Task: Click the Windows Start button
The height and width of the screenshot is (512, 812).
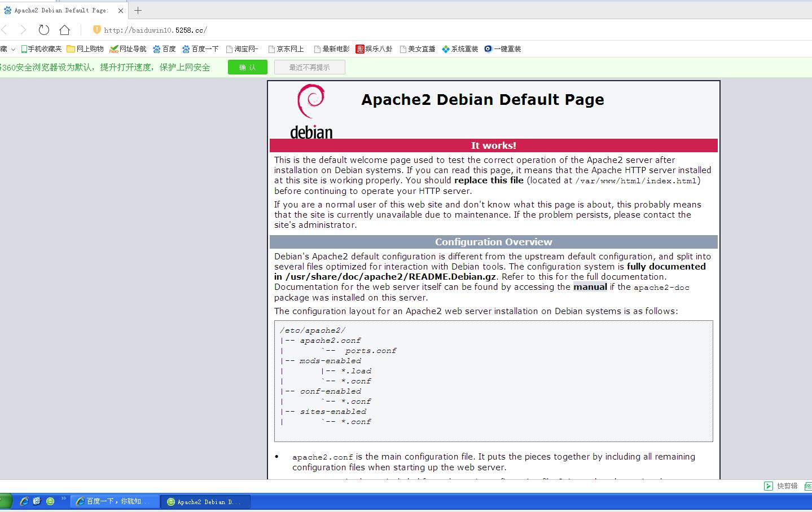Action: click(x=6, y=501)
